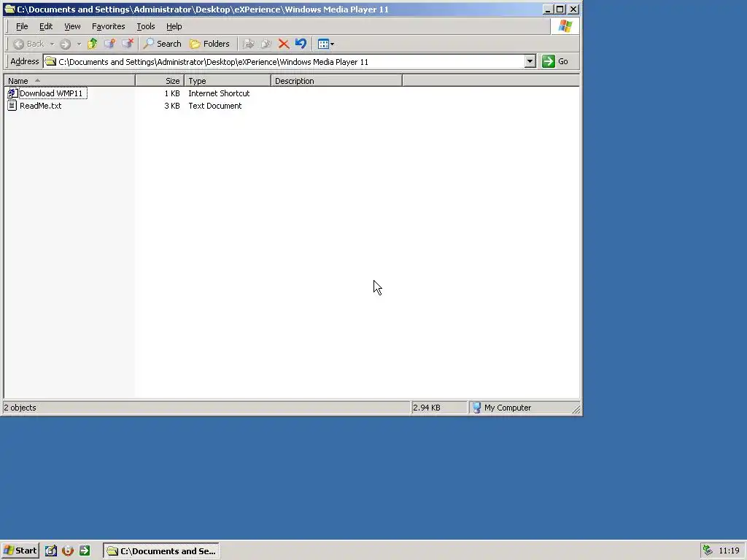The height and width of the screenshot is (560, 747).
Task: Click the Windows flag logo throbber
Action: [565, 26]
